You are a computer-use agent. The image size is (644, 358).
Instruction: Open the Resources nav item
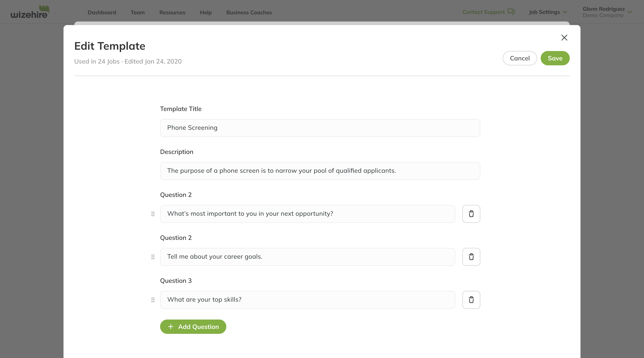(x=172, y=12)
